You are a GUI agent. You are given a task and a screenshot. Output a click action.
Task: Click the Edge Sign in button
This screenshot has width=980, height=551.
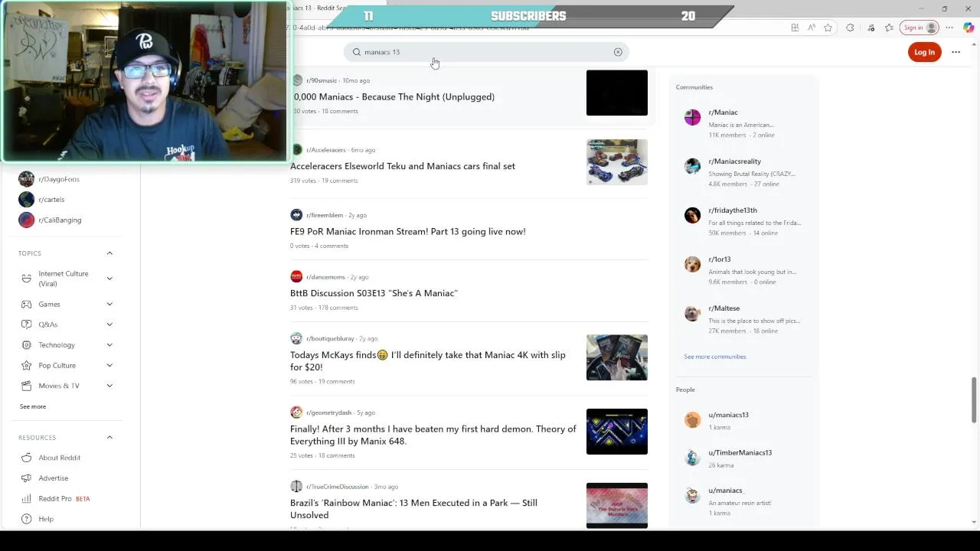[x=920, y=28]
